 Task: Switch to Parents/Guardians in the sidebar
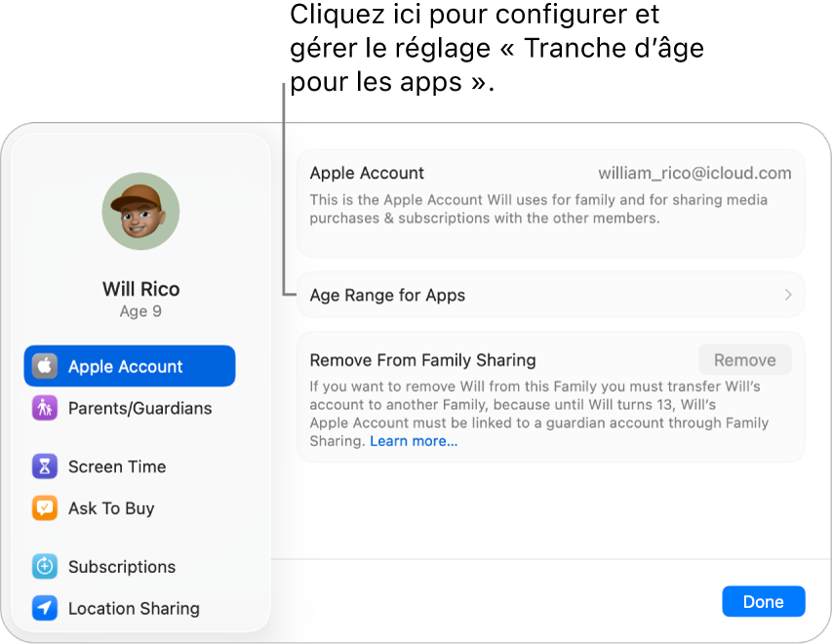[139, 408]
